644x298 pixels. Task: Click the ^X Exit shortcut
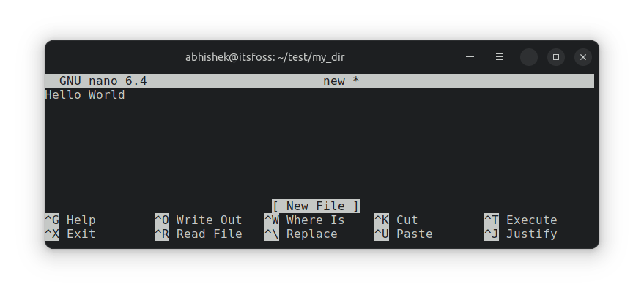(70, 234)
